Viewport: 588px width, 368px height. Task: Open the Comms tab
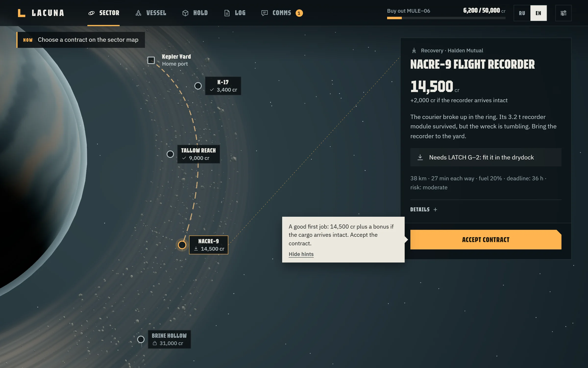point(282,13)
